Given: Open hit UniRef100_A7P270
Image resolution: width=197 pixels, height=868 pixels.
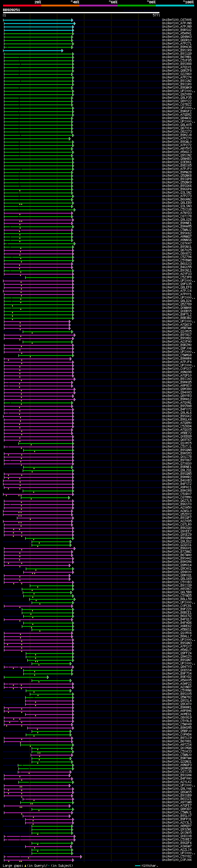Looking at the screenshot, I should coord(177,139).
